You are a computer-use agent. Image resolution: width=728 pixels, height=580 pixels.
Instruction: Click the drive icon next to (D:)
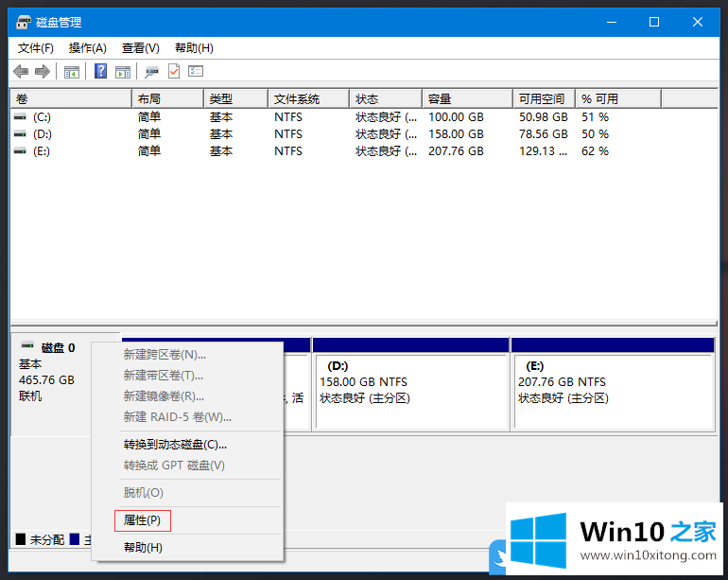click(20, 134)
